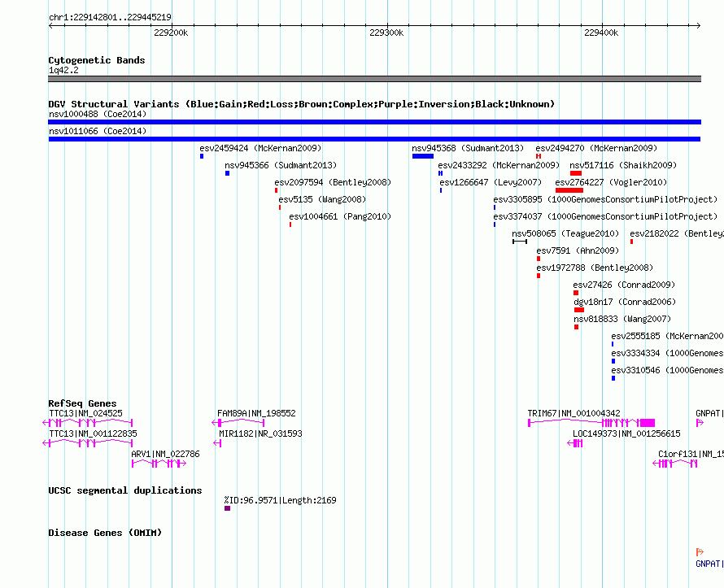Click the 229400k ruler position
Viewport: 724px width, 588px height.
click(601, 33)
